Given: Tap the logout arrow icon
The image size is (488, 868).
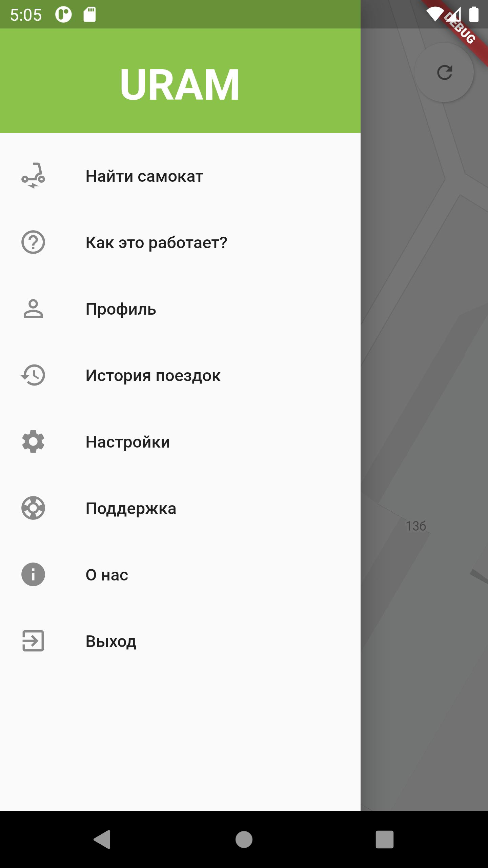Looking at the screenshot, I should pos(33,641).
